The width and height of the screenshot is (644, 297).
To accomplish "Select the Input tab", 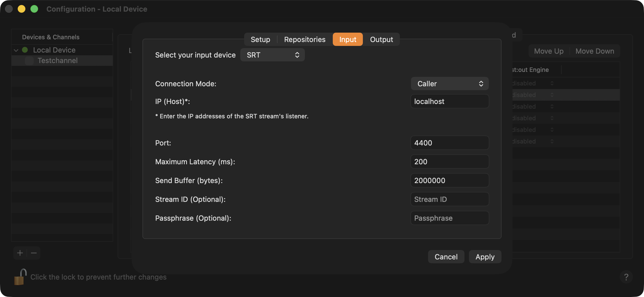I will pos(348,39).
